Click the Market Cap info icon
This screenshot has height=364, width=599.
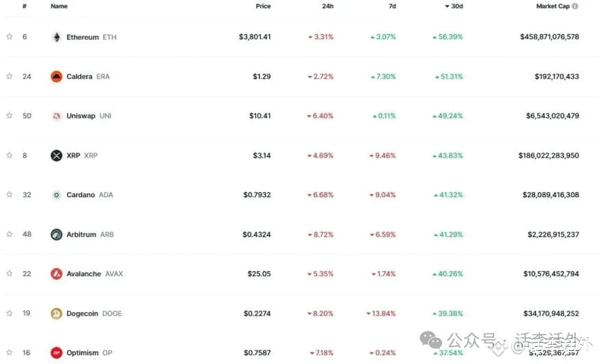[575, 6]
